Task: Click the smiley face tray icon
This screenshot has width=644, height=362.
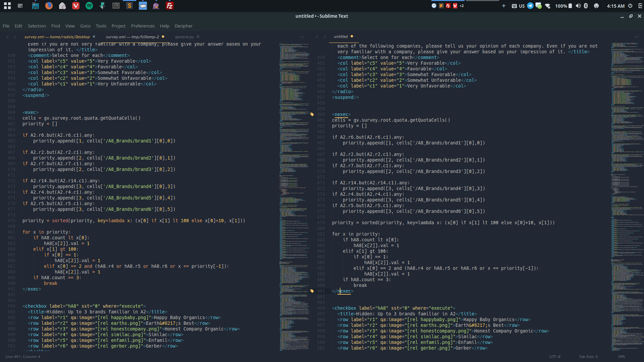Action: click(x=596, y=6)
